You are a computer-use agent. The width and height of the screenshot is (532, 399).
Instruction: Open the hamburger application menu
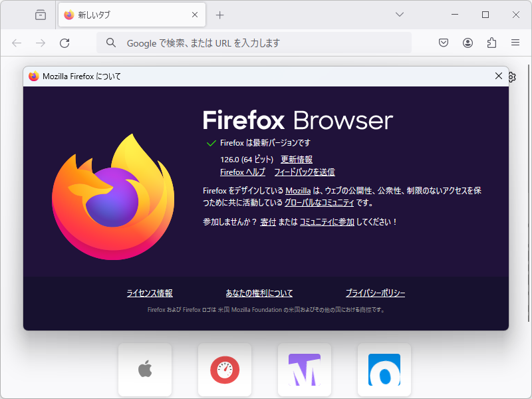515,42
